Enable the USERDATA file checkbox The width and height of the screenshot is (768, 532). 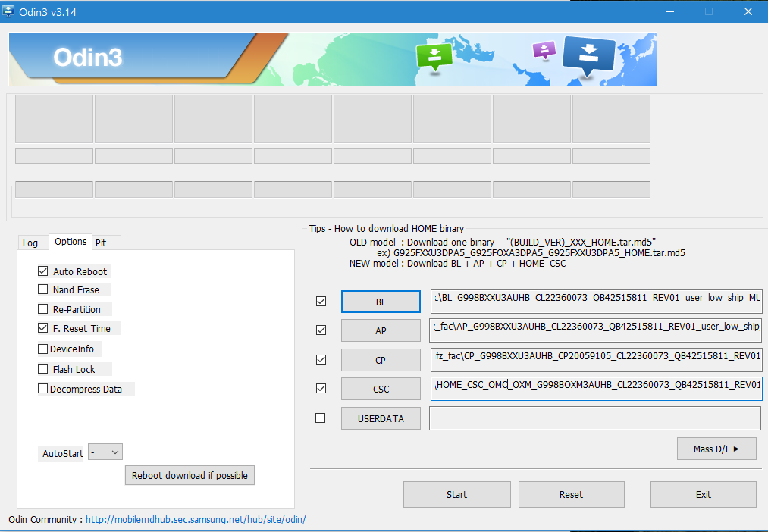pos(321,418)
